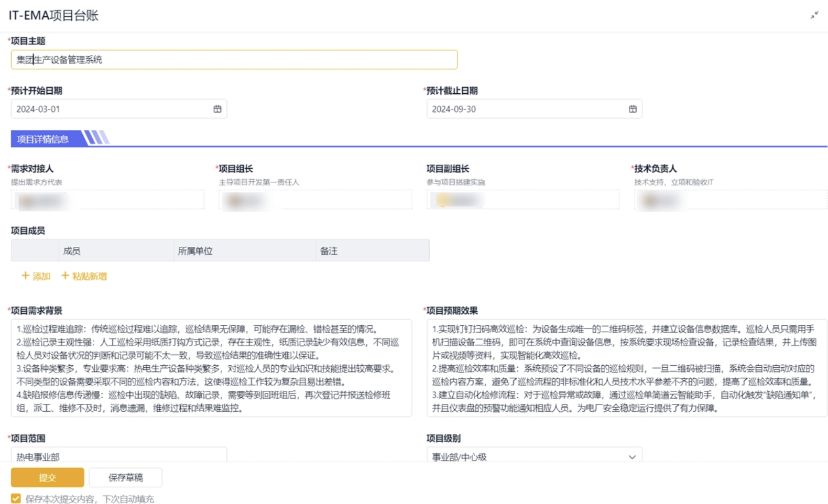828x504 pixels.
Task: Focus the 预计截止日期 date field
Action: pyautogui.click(x=524, y=109)
